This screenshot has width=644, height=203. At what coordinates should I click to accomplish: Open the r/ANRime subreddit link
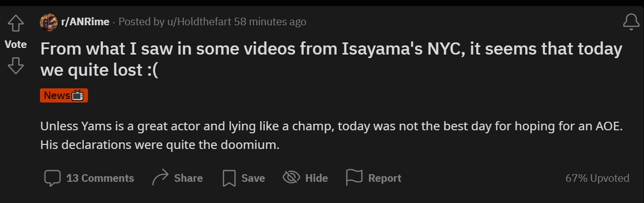(85, 22)
